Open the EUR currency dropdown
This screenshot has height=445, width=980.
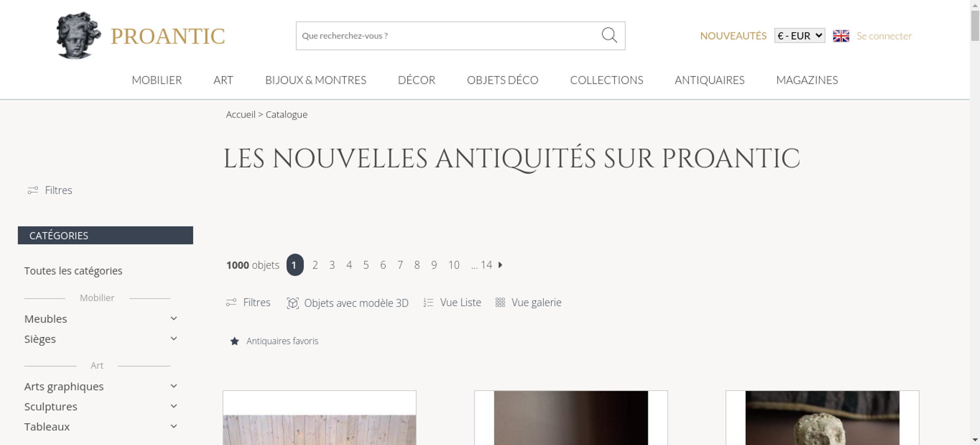800,36
